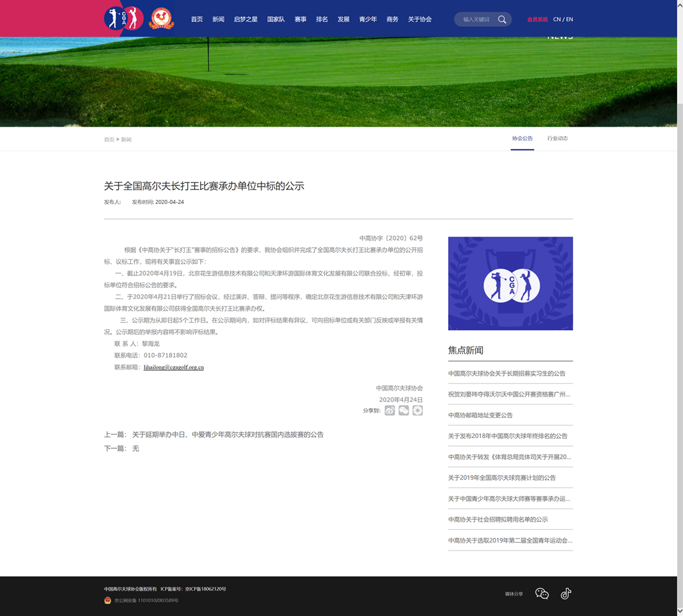The width and height of the screenshot is (683, 616).
Task: Click the keyword search input field
Action: click(x=476, y=19)
